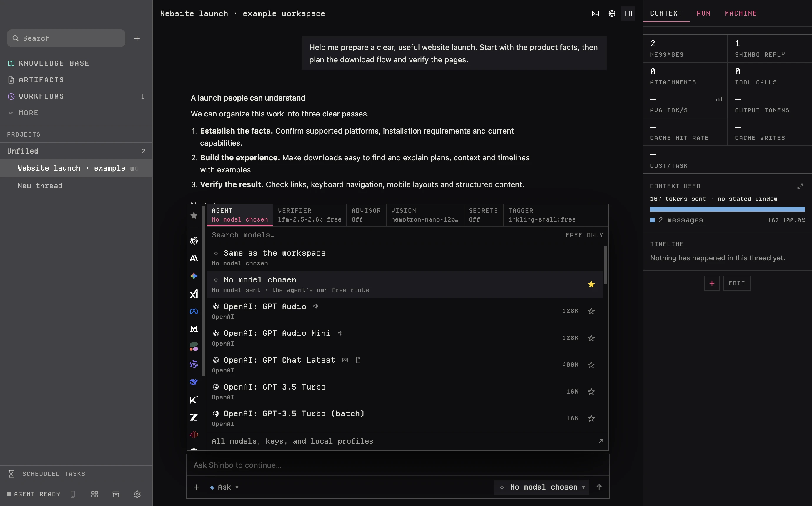Open the Workflows section
The image size is (812, 506).
pyautogui.click(x=76, y=96)
